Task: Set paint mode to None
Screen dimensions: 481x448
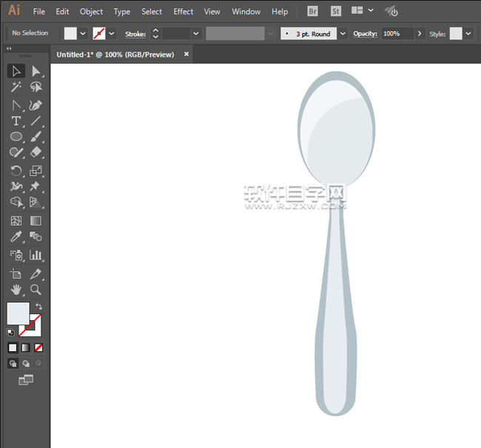Action: coord(38,347)
